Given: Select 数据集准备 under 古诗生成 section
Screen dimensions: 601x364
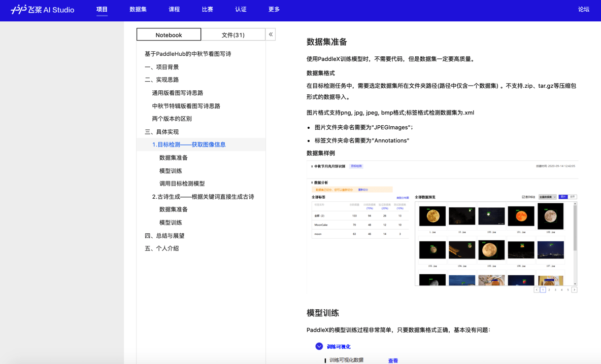Looking at the screenshot, I should 173,209.
